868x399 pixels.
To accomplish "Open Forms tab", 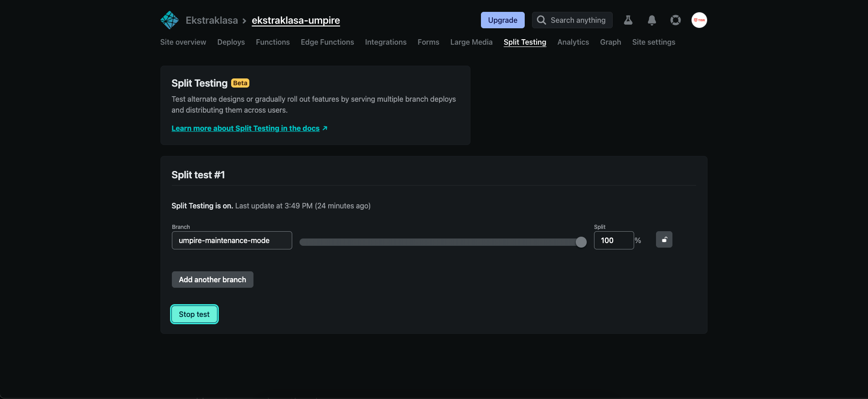I will pyautogui.click(x=429, y=42).
